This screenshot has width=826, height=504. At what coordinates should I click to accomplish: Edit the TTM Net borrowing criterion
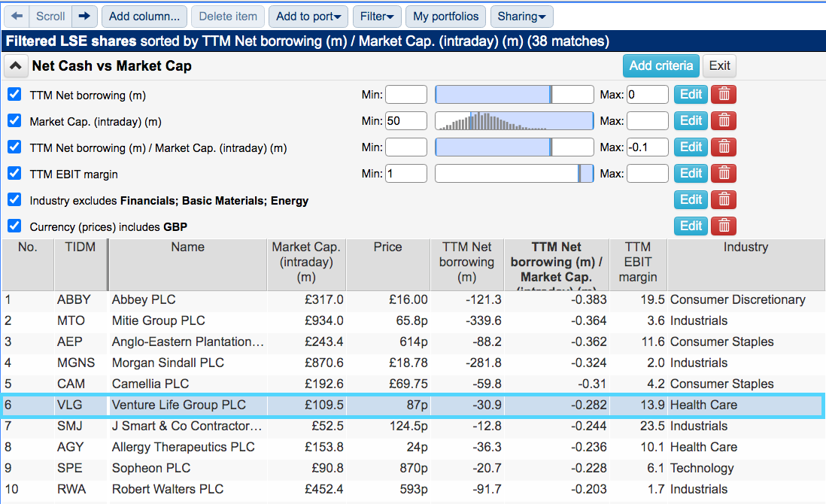click(x=691, y=95)
